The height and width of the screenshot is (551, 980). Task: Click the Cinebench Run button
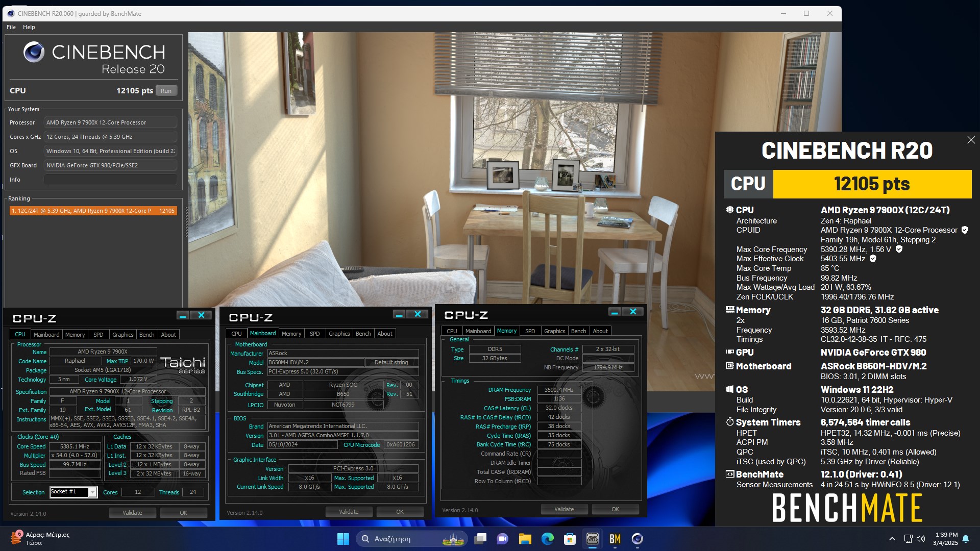(166, 91)
